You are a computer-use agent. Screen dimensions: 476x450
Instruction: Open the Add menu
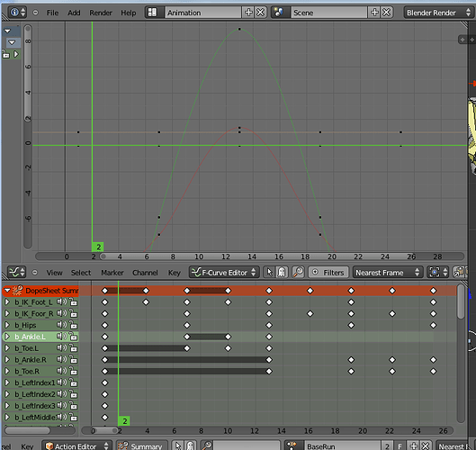coord(74,13)
